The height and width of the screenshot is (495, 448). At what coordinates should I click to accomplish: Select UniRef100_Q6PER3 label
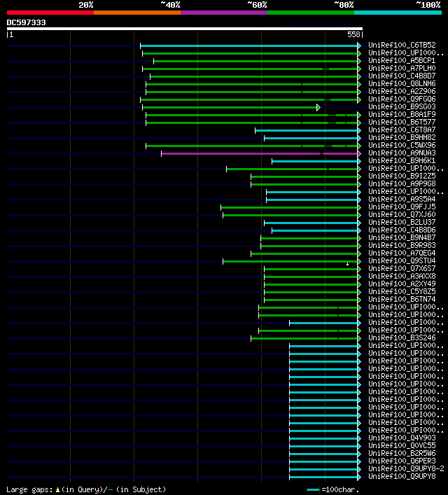coord(402,461)
